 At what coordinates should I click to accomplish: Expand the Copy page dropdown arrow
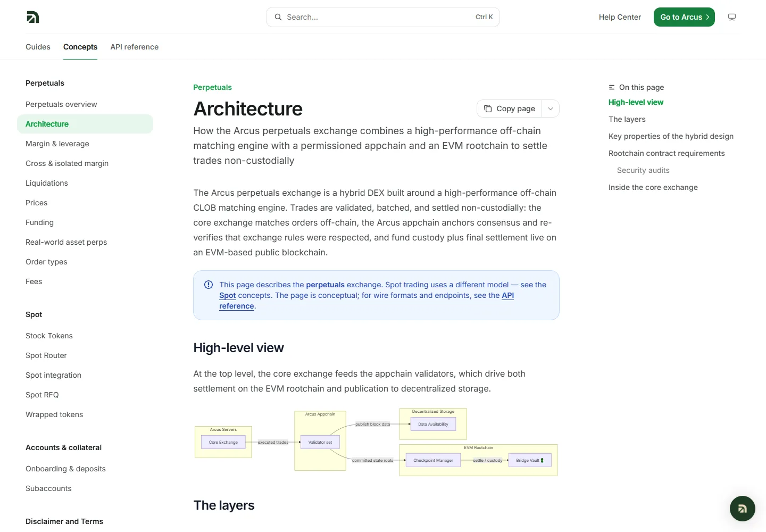click(551, 109)
